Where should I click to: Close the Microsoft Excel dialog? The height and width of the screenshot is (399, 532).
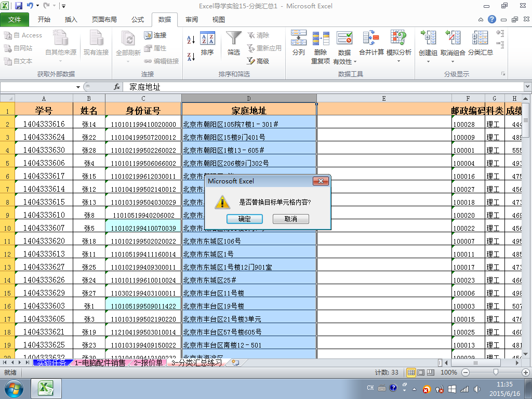click(x=321, y=181)
